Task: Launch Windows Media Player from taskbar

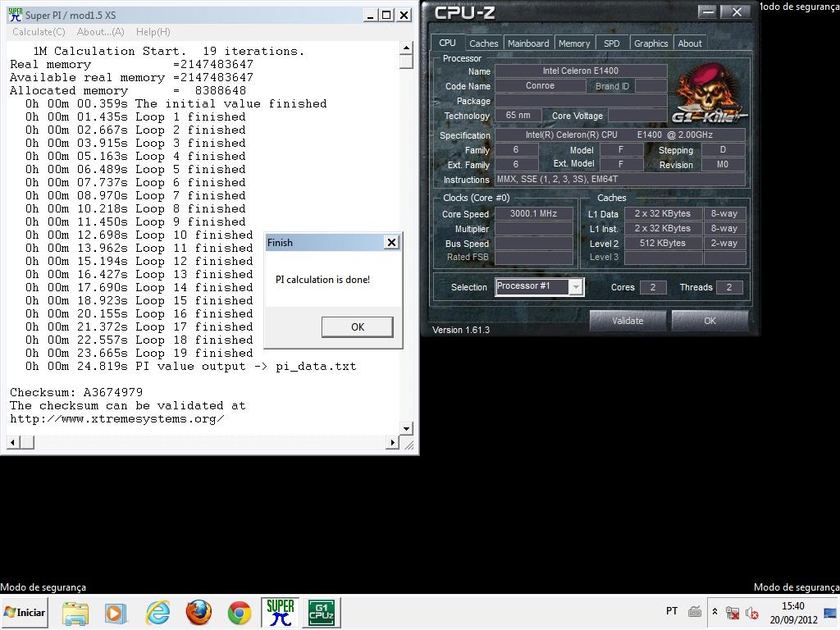Action: click(x=115, y=613)
